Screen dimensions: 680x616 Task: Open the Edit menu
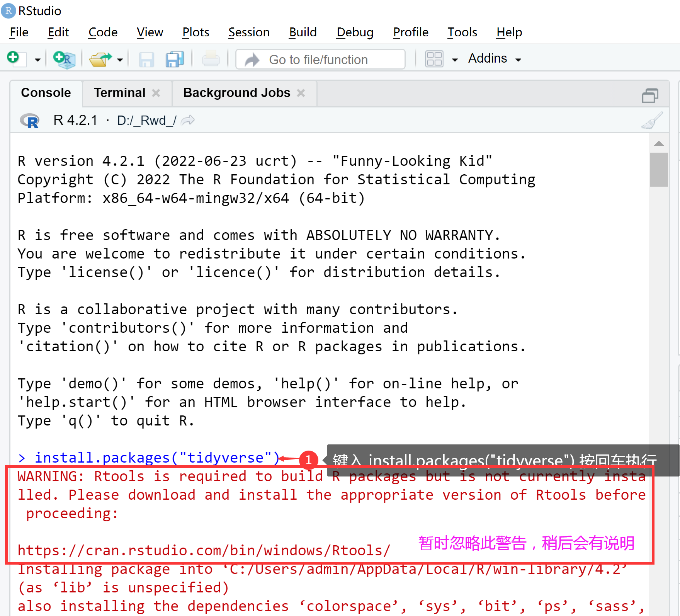point(58,32)
